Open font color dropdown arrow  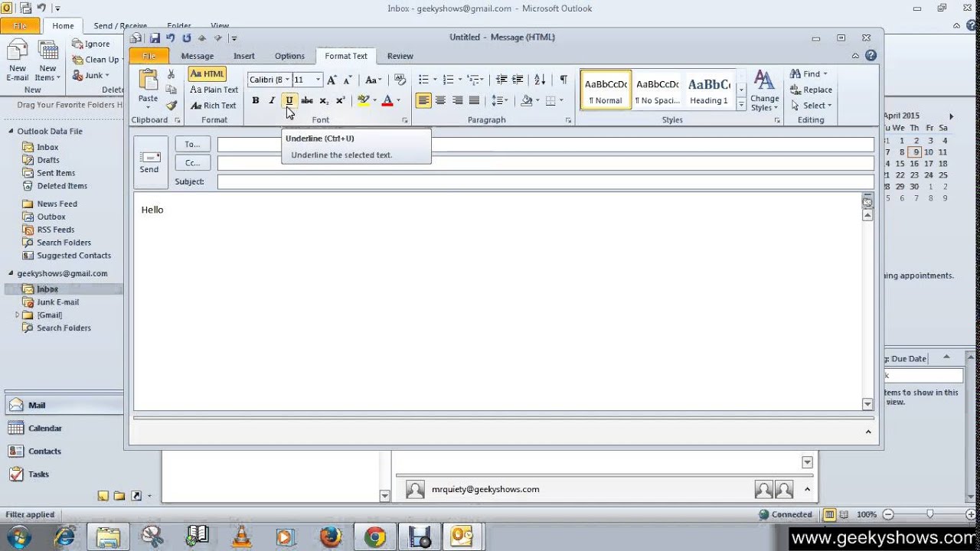point(398,100)
